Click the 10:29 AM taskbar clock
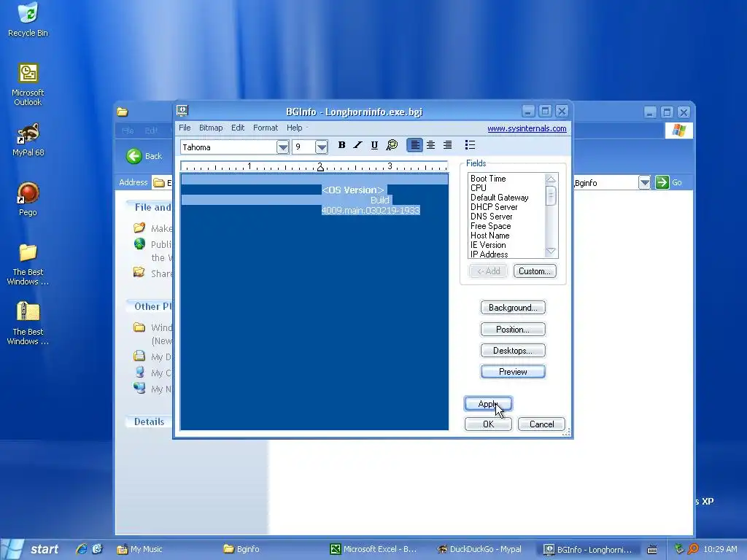This screenshot has height=560, width=747. 720,549
